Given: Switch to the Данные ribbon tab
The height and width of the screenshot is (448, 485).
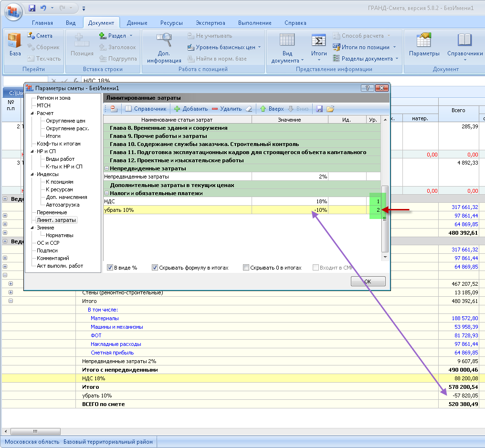Looking at the screenshot, I should point(137,23).
